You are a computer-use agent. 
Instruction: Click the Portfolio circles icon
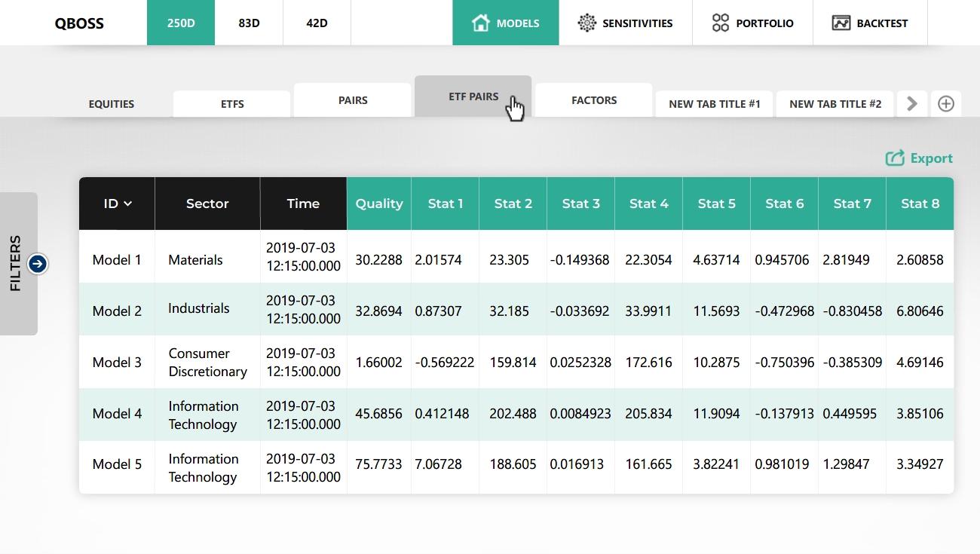(x=721, y=23)
